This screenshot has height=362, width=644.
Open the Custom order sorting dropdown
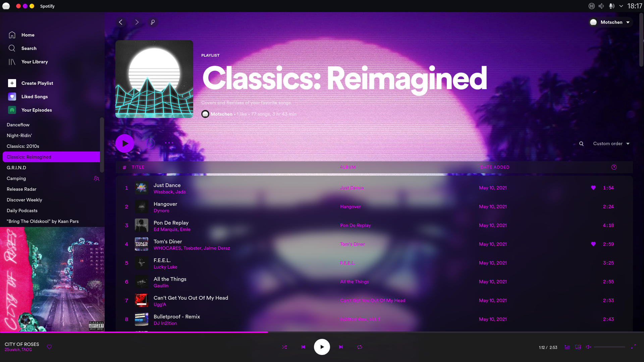click(610, 143)
